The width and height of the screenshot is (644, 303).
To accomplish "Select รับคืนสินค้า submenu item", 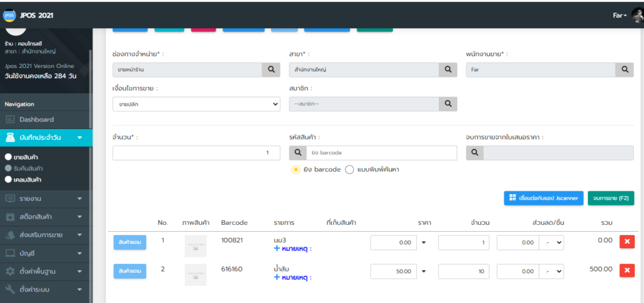I will click(x=24, y=168).
